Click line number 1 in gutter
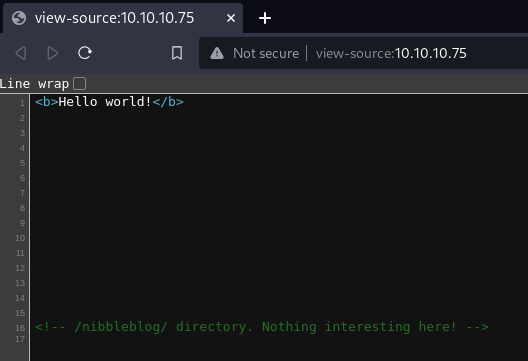Image resolution: width=528 pixels, height=361 pixels. [x=23, y=103]
